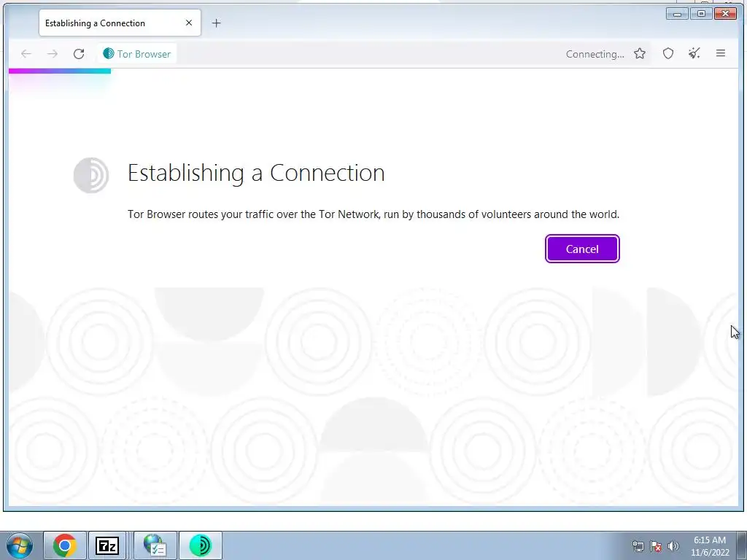Minimize the Tor Browser window
Screen dimensions: 747x560
pos(677,13)
